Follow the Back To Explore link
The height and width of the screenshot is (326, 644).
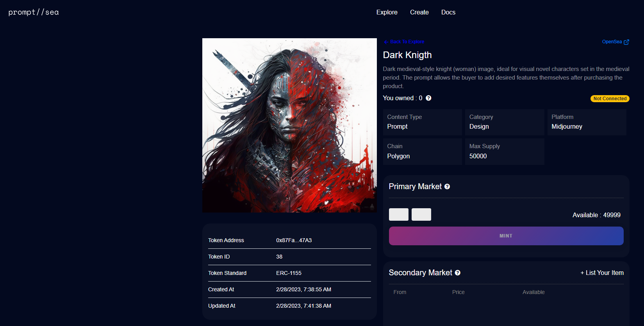coord(407,42)
